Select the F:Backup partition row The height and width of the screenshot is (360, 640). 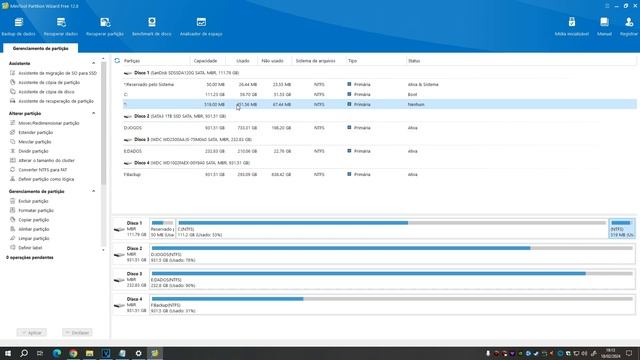click(379, 174)
